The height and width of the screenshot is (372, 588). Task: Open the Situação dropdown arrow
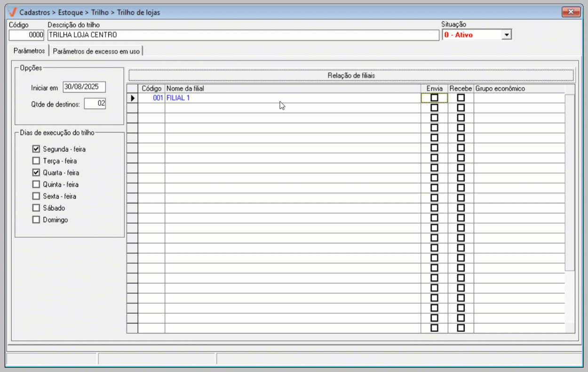point(507,35)
